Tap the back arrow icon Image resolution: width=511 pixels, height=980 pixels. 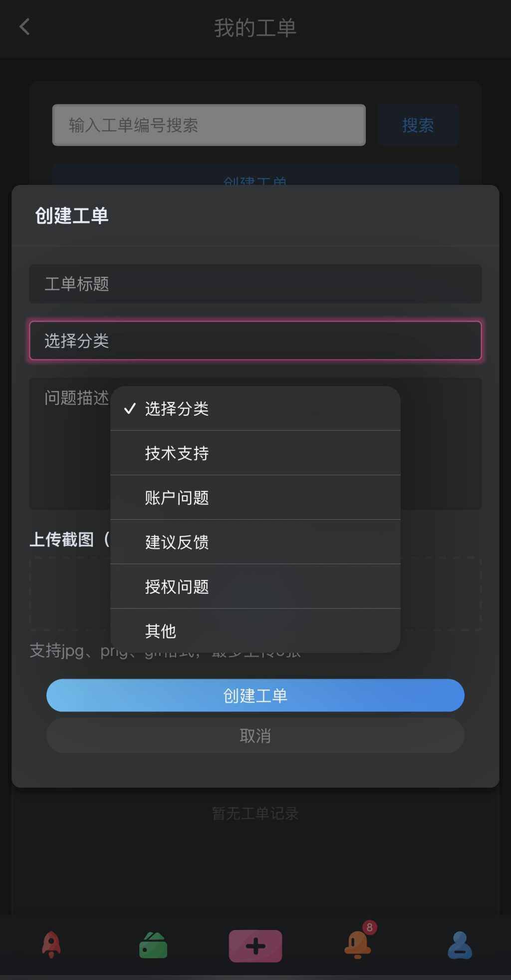(x=24, y=27)
